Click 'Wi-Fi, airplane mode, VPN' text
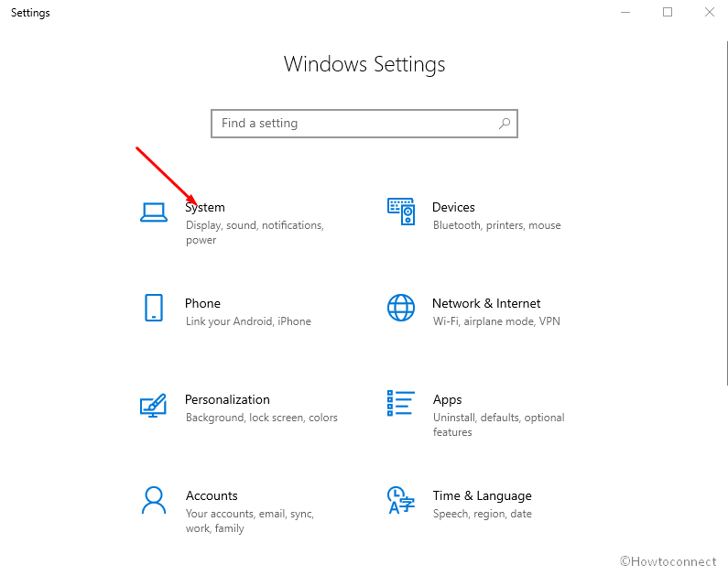 [x=496, y=321]
